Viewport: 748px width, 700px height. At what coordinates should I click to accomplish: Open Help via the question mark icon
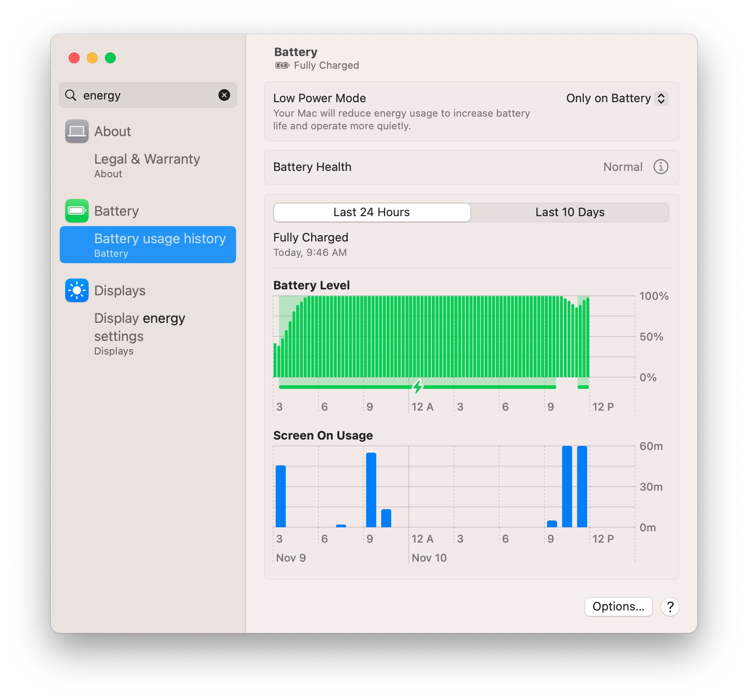(x=670, y=607)
